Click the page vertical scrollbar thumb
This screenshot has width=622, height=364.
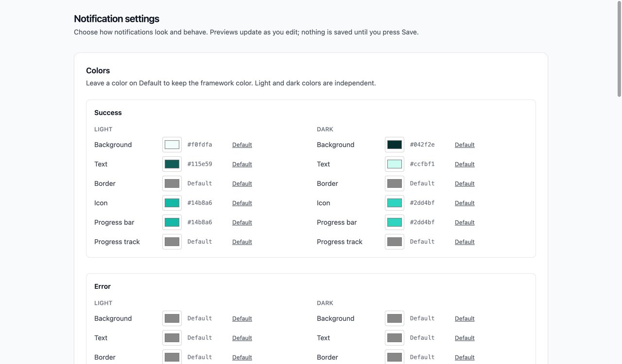[619, 49]
